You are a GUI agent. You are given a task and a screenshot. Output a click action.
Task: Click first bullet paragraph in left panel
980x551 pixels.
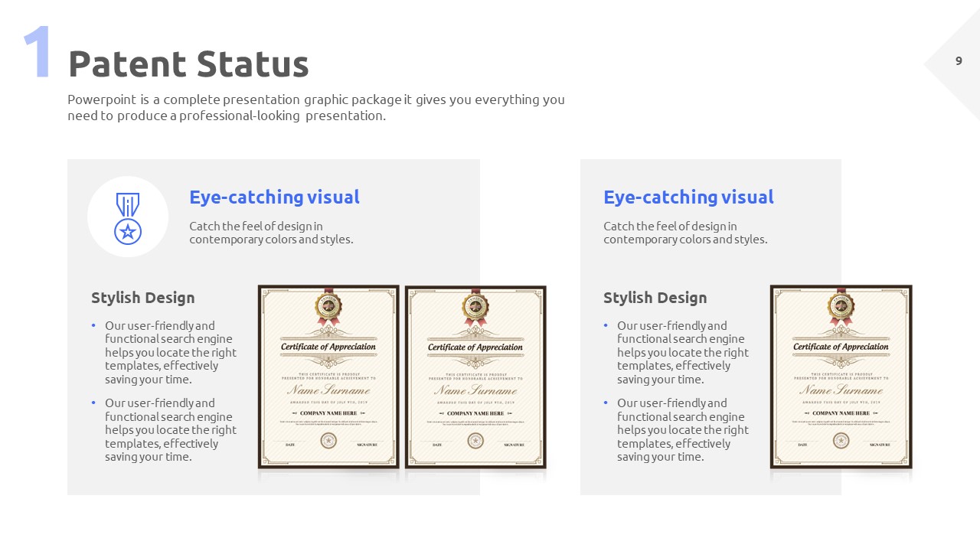pyautogui.click(x=171, y=353)
